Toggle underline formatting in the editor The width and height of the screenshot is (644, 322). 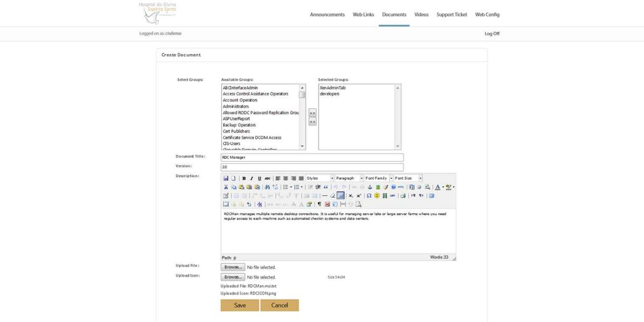tap(259, 178)
